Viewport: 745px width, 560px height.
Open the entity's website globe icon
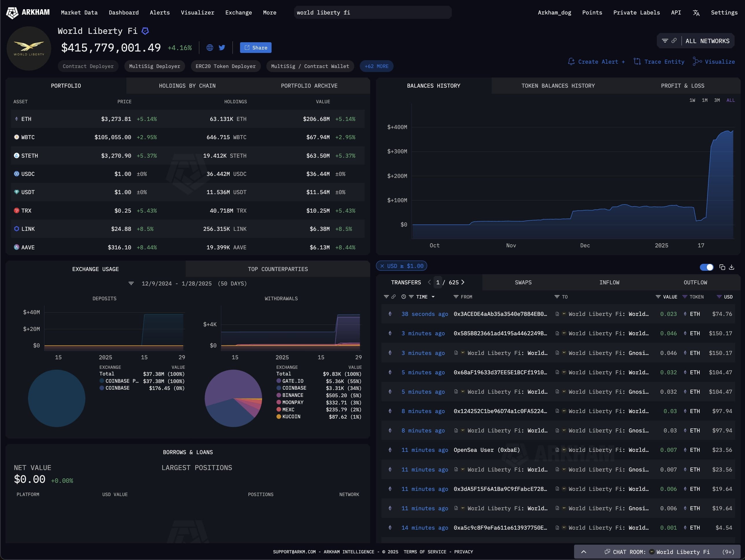coord(210,47)
